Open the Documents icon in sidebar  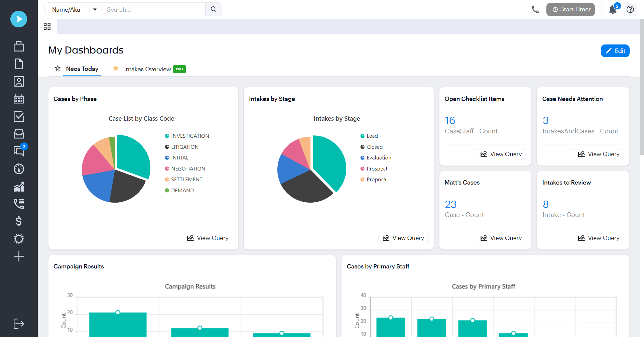tap(19, 64)
